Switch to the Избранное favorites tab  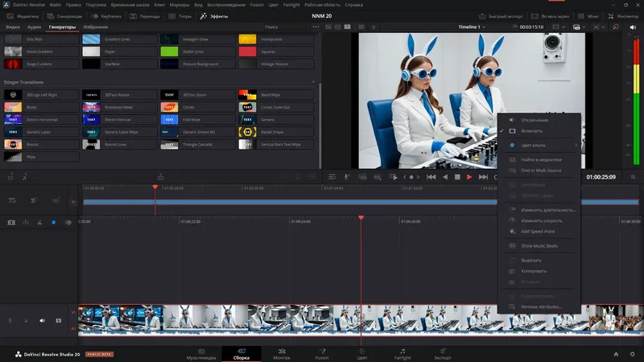tap(96, 27)
